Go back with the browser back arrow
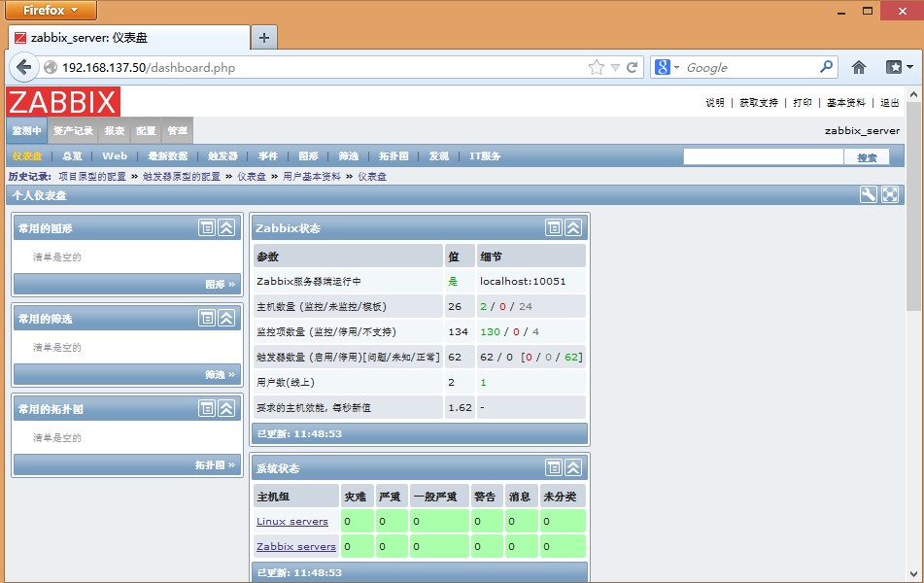Viewport: 924px width, 583px height. (x=23, y=67)
